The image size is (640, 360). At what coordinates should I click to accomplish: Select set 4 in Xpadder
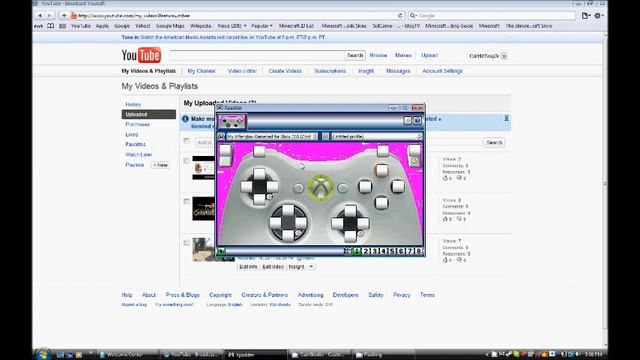pos(384,251)
